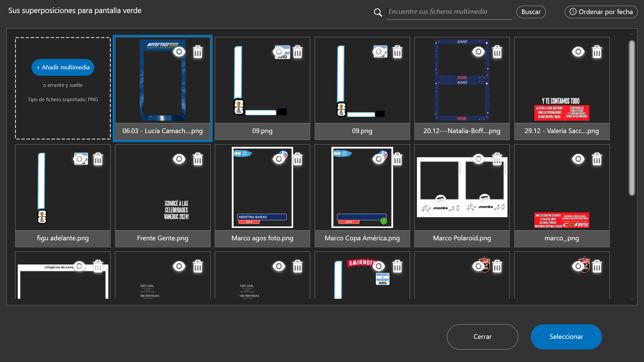
Task: Preview the Smirnoff ARG overlay
Action: tap(379, 266)
